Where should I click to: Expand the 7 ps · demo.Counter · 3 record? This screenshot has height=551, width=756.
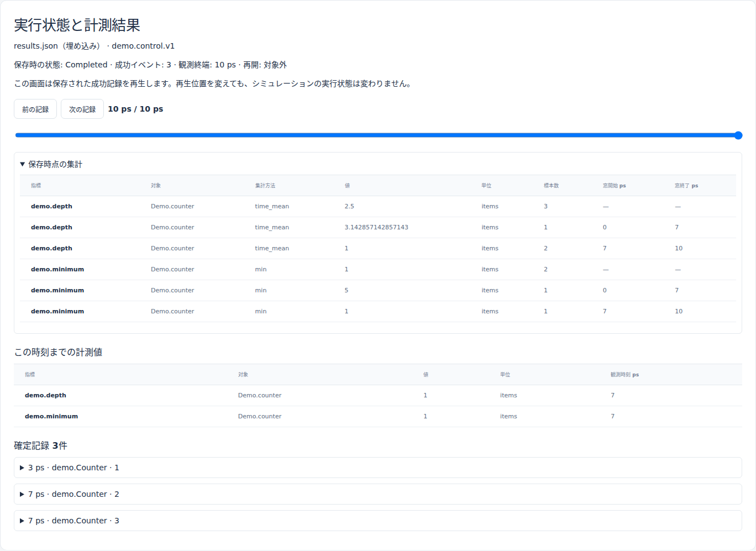click(x=378, y=521)
